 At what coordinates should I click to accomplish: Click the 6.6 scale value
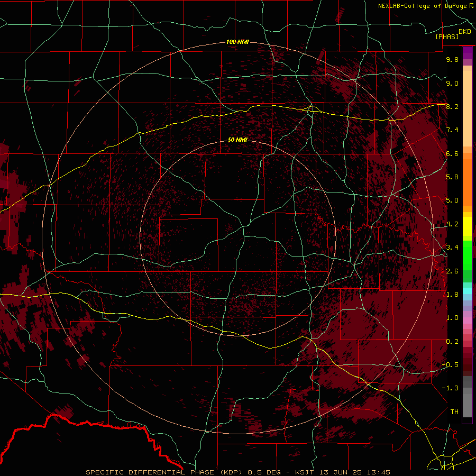click(x=452, y=153)
